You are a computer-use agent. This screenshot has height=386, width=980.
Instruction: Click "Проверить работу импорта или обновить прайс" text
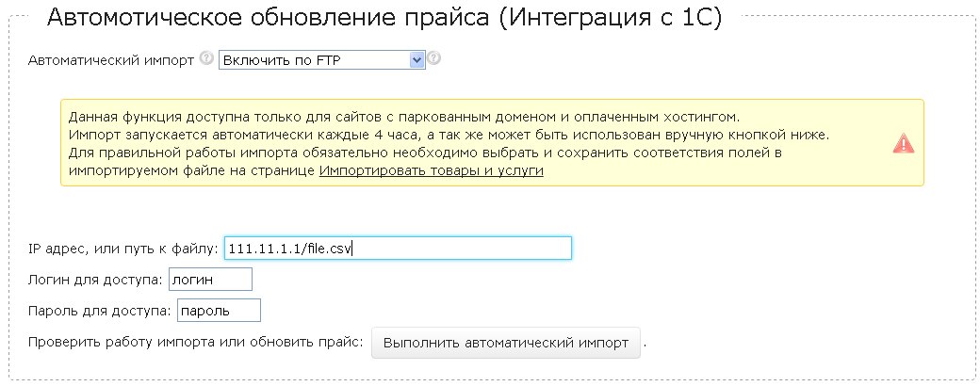[196, 343]
